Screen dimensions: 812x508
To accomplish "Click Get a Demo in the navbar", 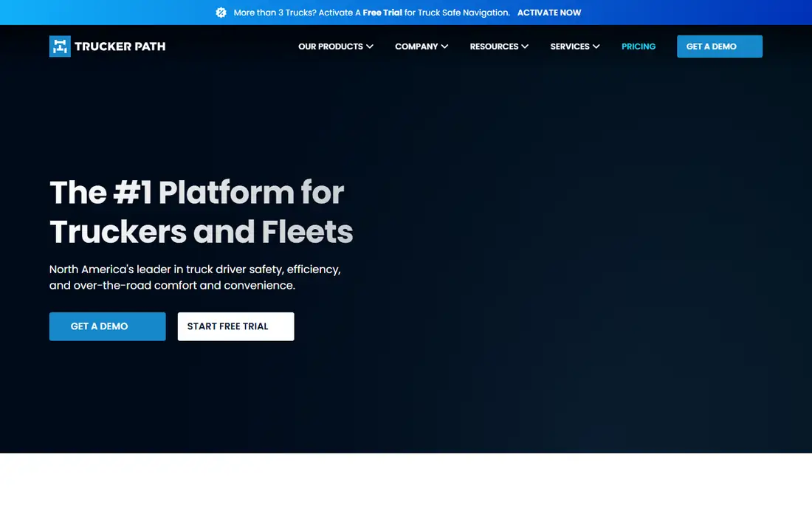I will 719,46.
